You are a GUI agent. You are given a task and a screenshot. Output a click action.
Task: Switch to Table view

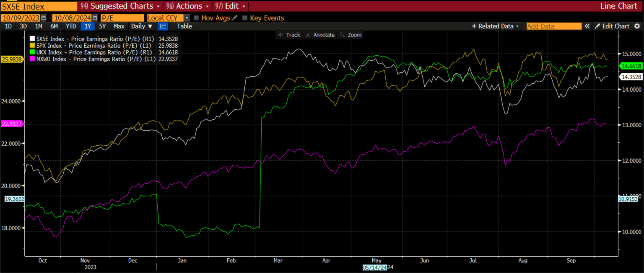coord(184,26)
